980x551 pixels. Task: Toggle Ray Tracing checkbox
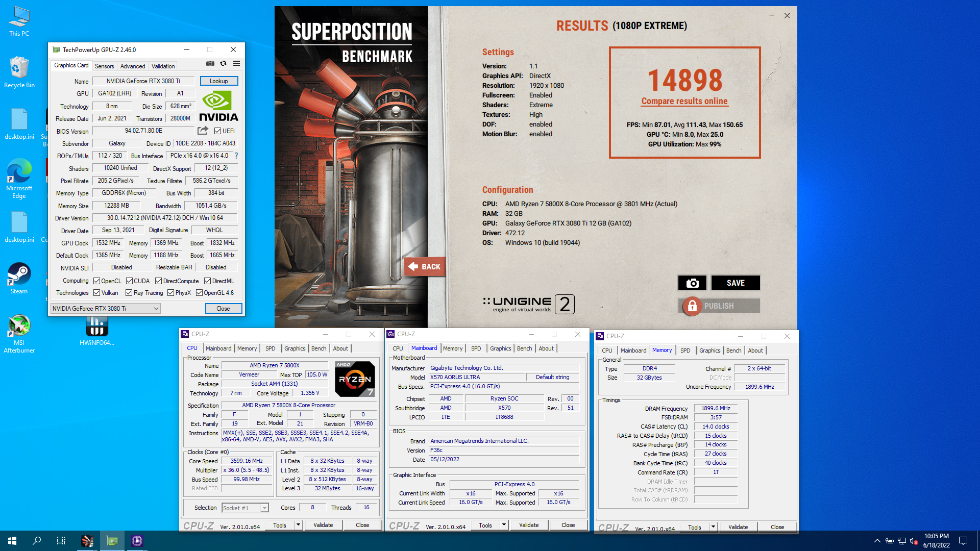click(129, 293)
